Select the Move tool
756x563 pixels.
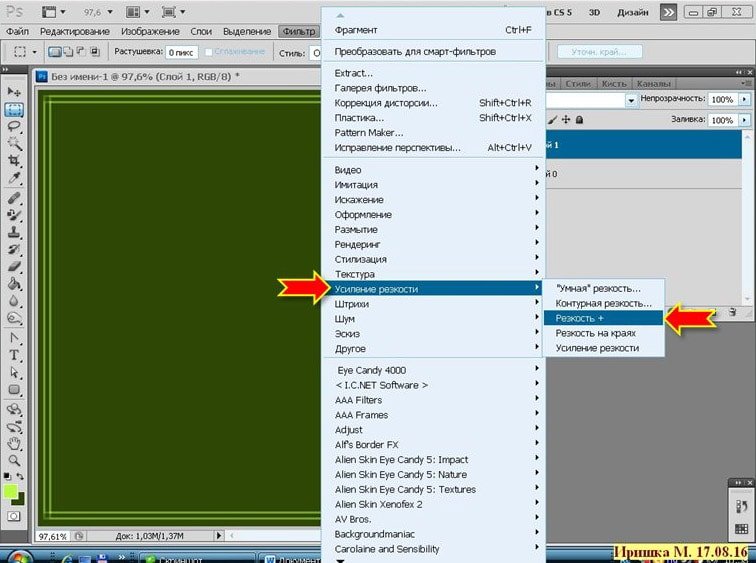coord(15,92)
